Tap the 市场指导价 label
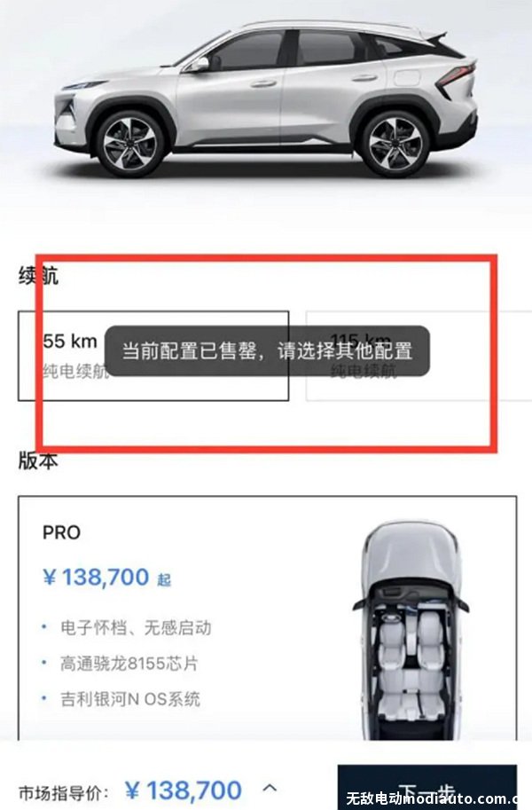Image resolution: width=532 pixels, height=810 pixels. [64, 792]
